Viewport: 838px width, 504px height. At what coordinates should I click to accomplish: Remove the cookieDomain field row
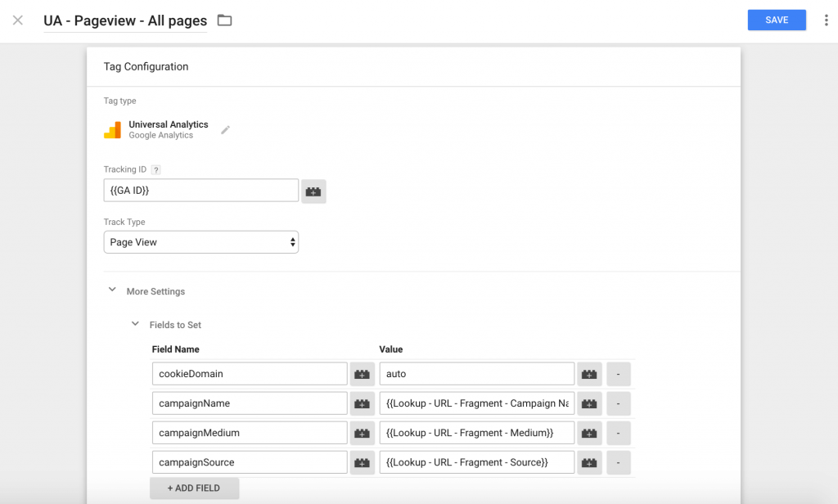[619, 373]
